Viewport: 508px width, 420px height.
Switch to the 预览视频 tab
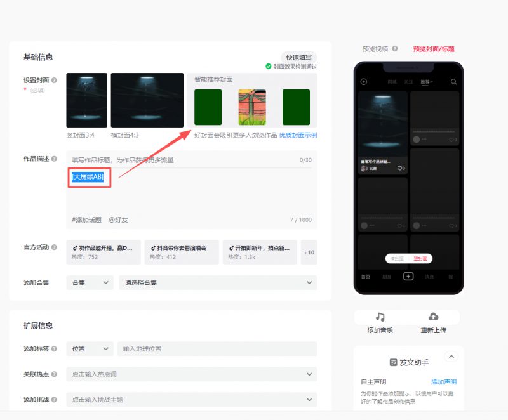point(375,49)
